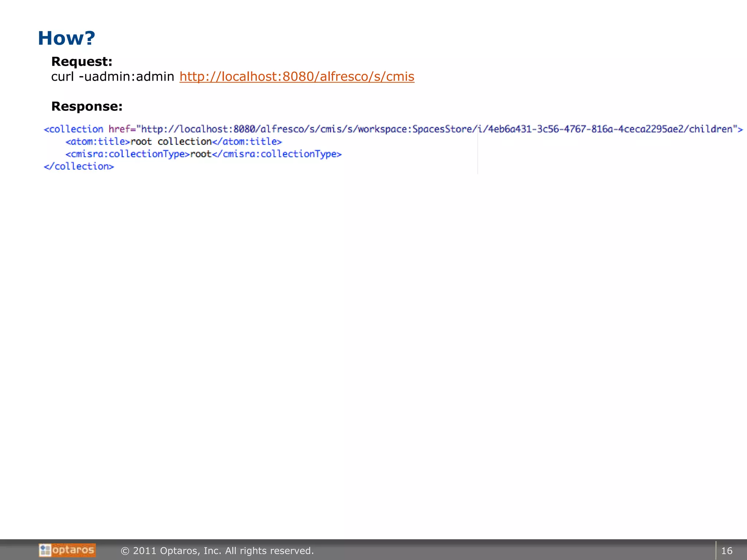Open the localhost alfresco cmis hyperlink
The image size is (747, 560).
pos(297,77)
